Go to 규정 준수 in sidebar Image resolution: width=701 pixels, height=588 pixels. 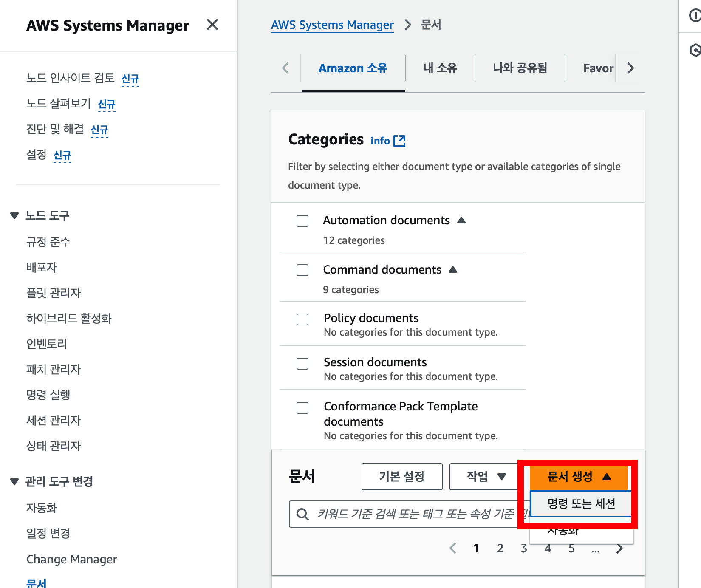[48, 242]
